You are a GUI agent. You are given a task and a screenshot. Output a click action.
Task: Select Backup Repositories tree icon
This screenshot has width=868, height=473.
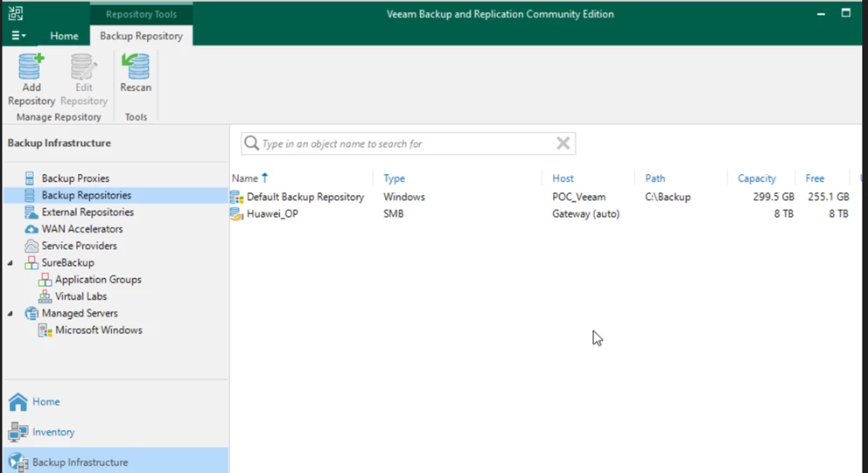click(x=30, y=195)
